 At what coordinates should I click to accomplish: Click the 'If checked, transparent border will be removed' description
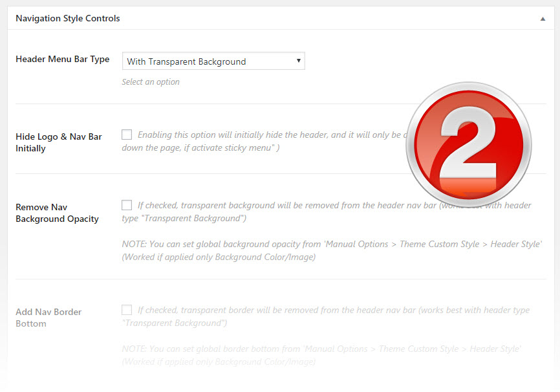point(326,316)
